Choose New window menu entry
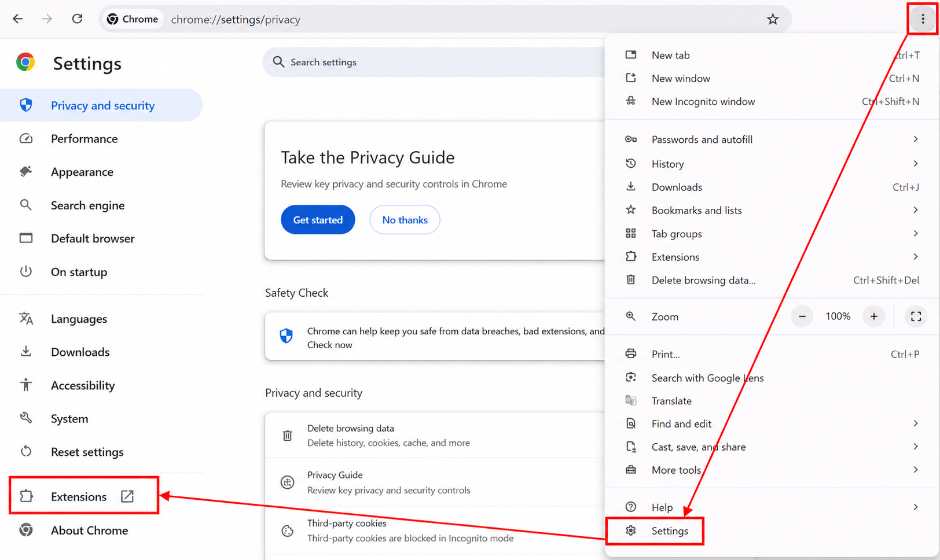The image size is (940, 560). click(x=772, y=78)
